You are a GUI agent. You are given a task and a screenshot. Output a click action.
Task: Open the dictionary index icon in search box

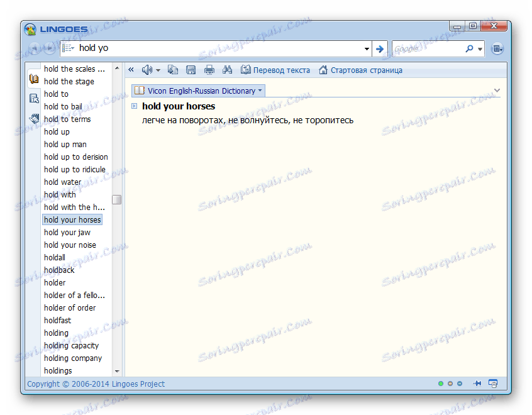click(x=68, y=48)
